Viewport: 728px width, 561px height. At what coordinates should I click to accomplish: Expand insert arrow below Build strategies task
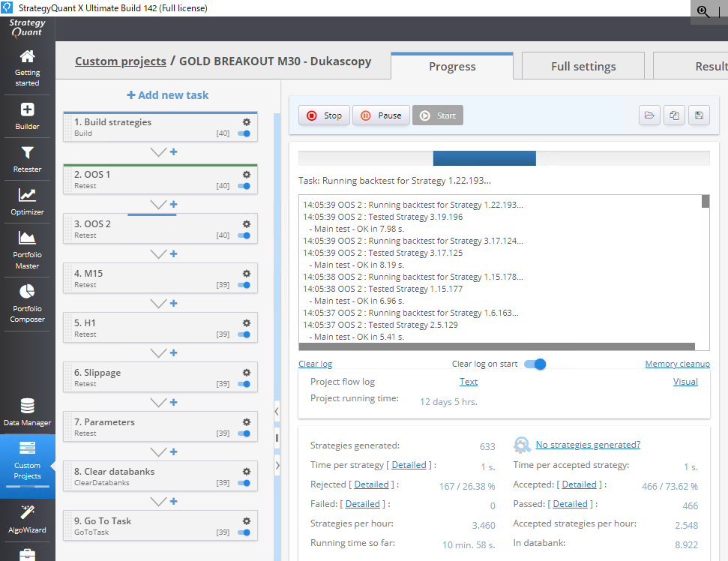click(159, 152)
